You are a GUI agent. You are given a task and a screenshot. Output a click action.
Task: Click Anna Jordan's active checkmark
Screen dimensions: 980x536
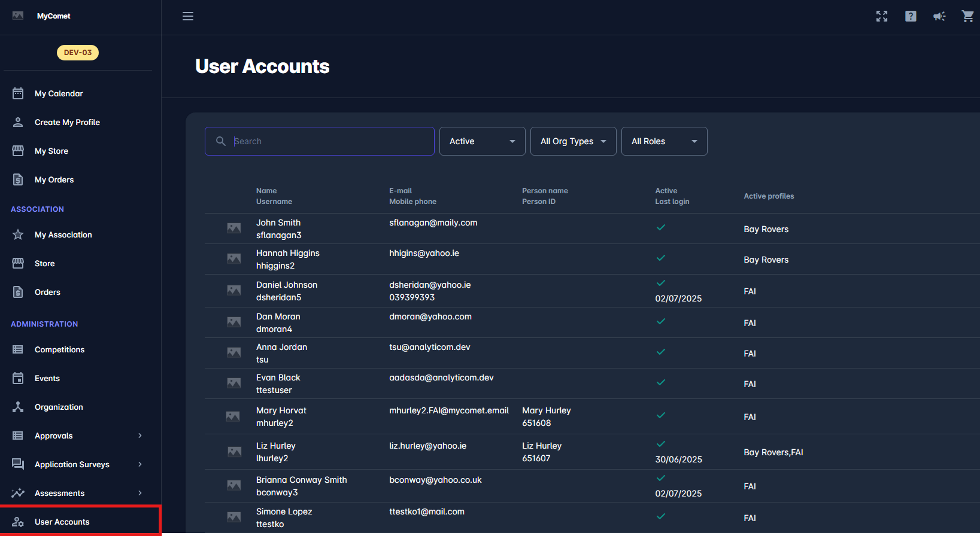[x=661, y=352]
